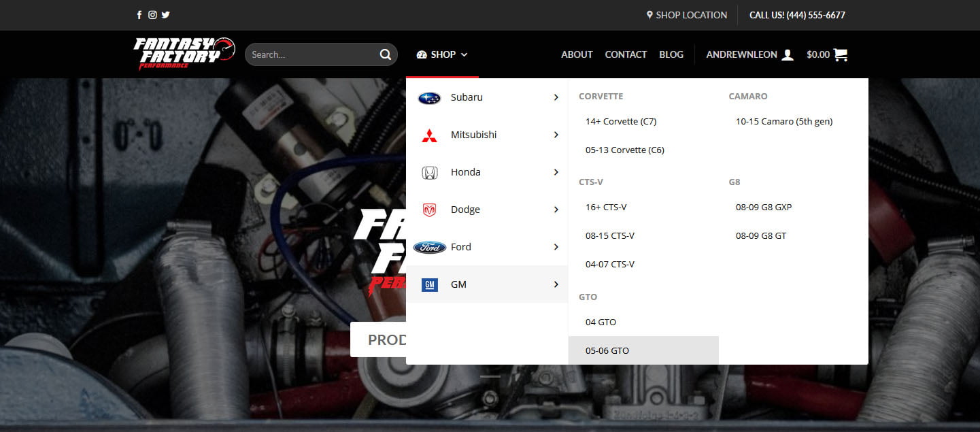Open the Instagram social icon
Screen dimensions: 980x432
152,15
